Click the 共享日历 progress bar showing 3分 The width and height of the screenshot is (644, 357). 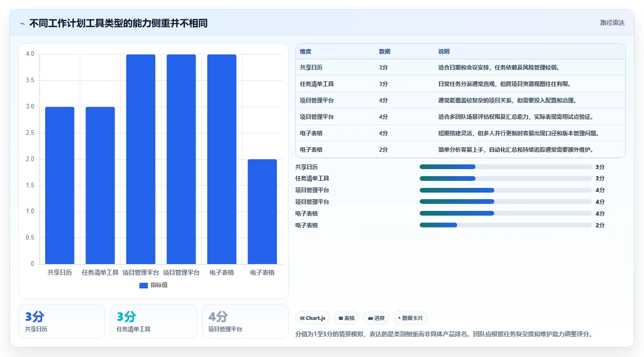(506, 167)
